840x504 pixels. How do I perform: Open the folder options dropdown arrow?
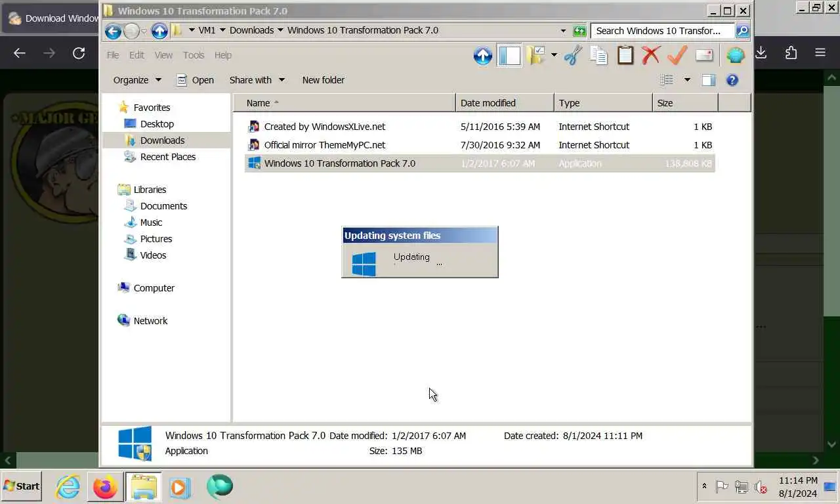pos(554,55)
